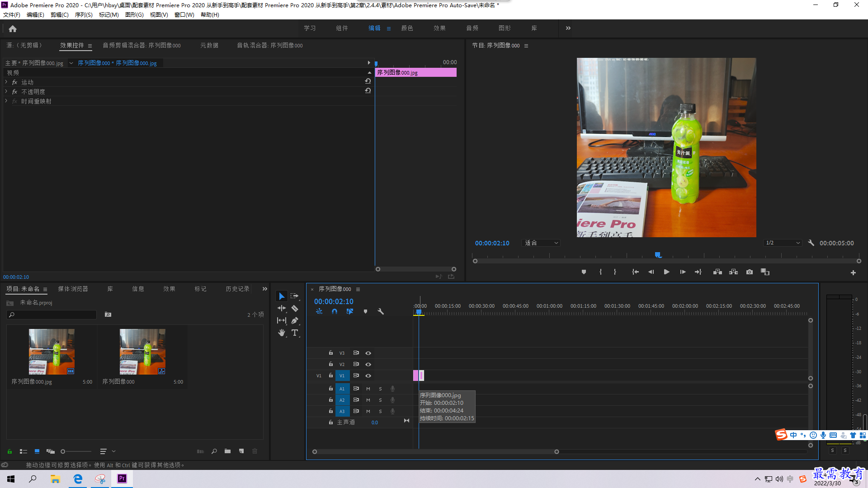
Task: Expand the Opacity effect properties
Action: click(x=6, y=91)
